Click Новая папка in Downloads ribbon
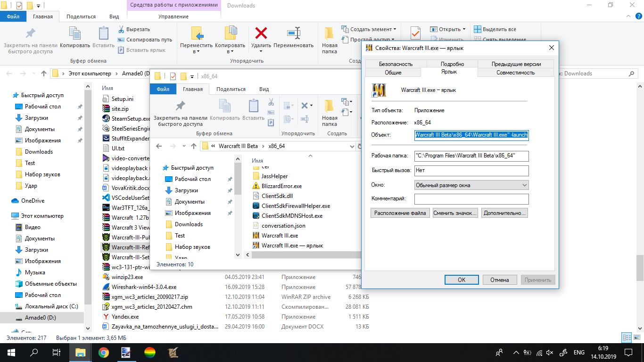The width and height of the screenshot is (644, 362). 330,40
